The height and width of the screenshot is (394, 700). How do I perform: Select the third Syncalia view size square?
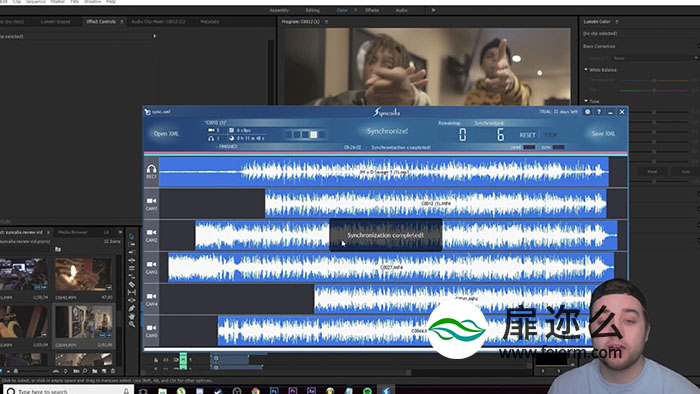305,134
